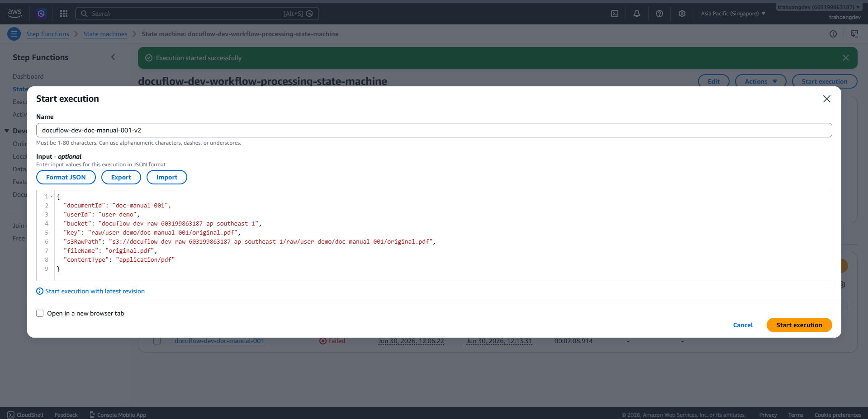
Task: Close the Start execution dialog
Action: pos(827,99)
